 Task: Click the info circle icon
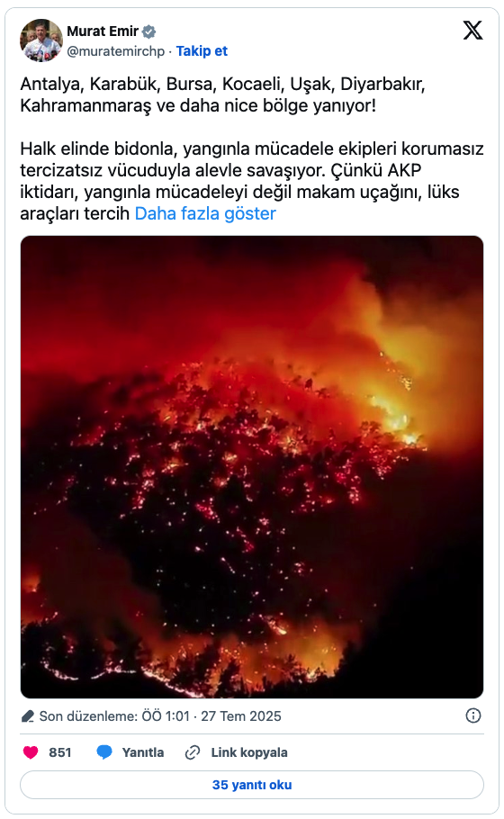(473, 715)
